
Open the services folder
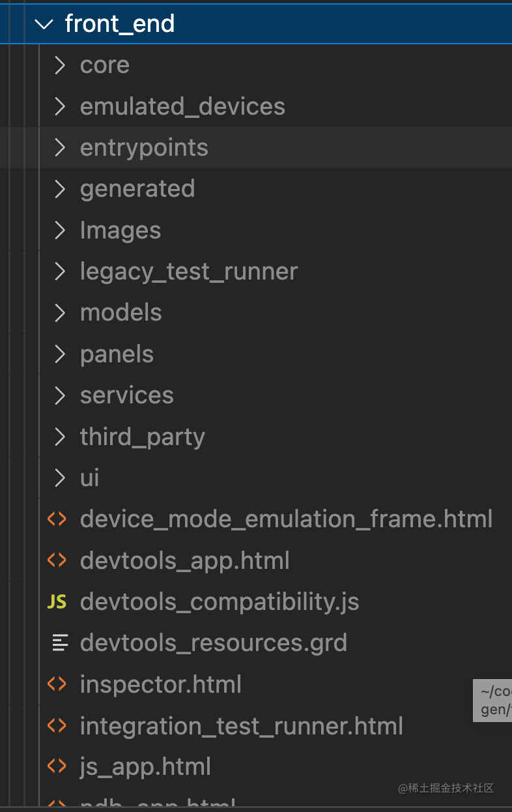127,396
